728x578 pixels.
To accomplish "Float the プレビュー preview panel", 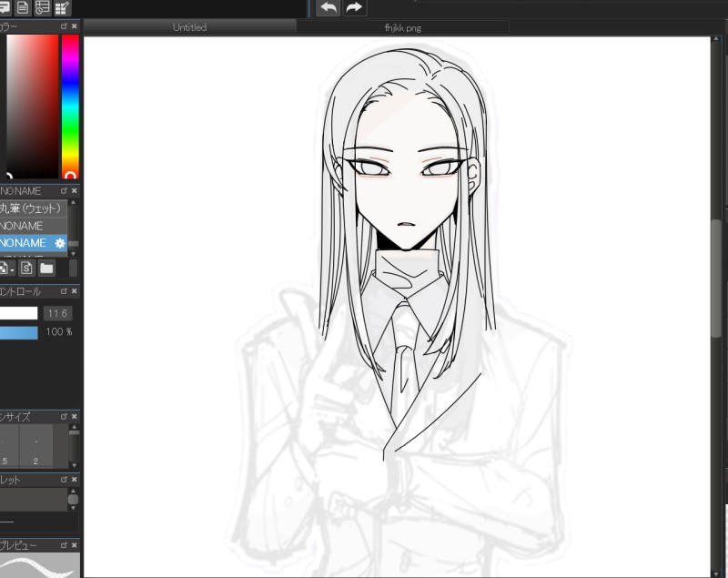I will pyautogui.click(x=64, y=545).
